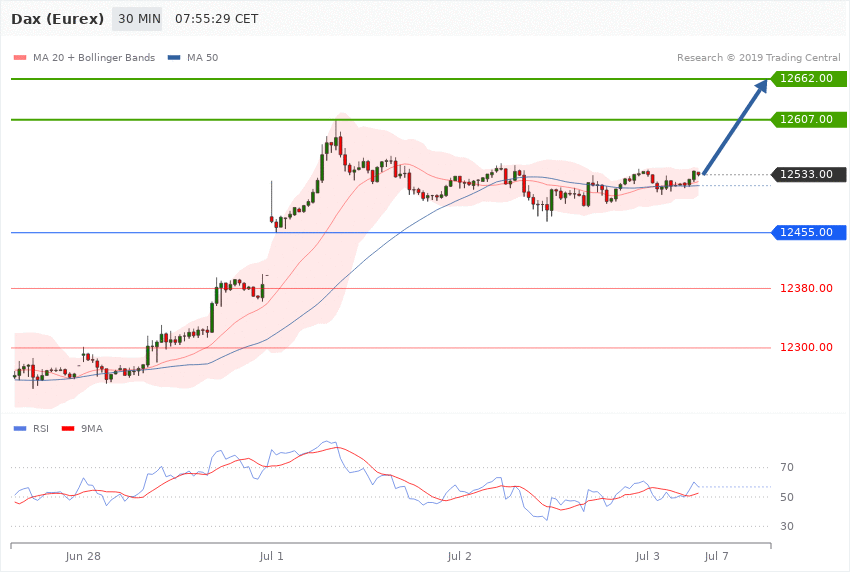The width and height of the screenshot is (850, 576).
Task: Click the 12380.00 red support value
Action: pos(806,288)
